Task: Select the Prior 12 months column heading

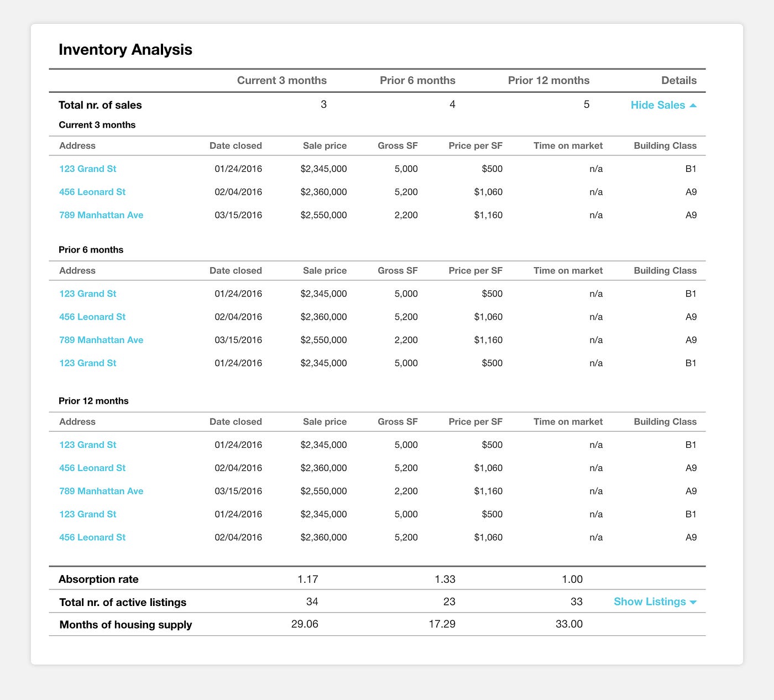Action: [x=549, y=80]
